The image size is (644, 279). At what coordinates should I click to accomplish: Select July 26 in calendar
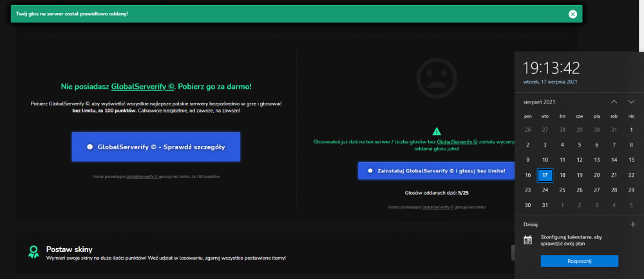point(528,129)
